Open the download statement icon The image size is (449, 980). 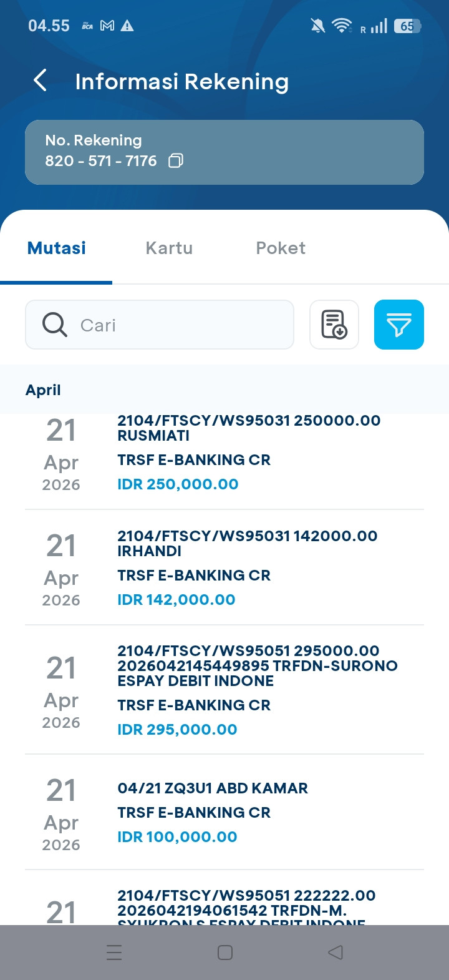click(334, 325)
